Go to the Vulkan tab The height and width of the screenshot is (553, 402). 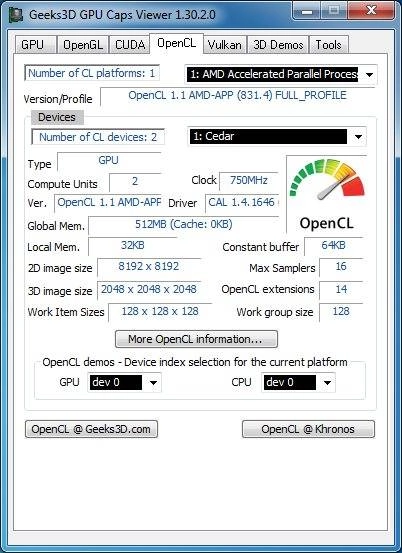click(x=225, y=45)
